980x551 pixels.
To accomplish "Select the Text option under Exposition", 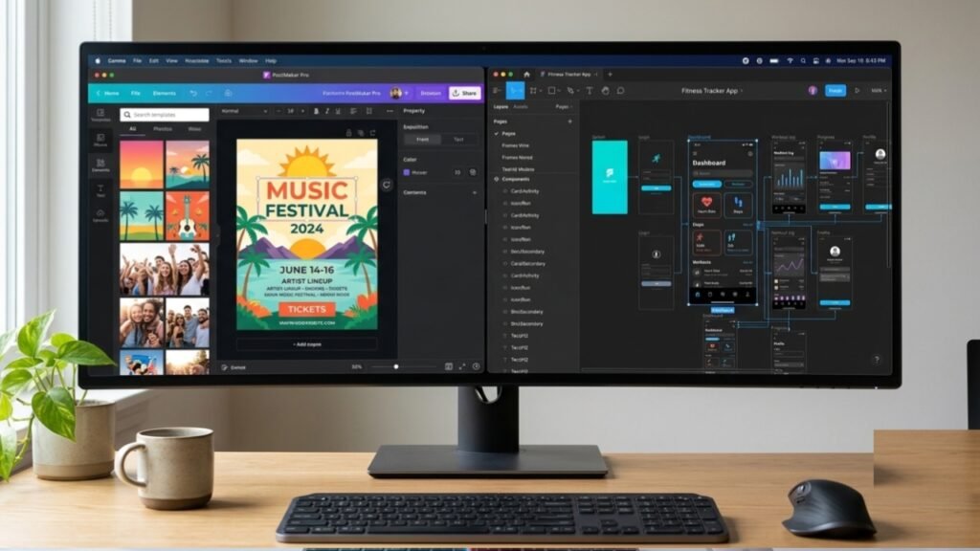I will (458, 140).
